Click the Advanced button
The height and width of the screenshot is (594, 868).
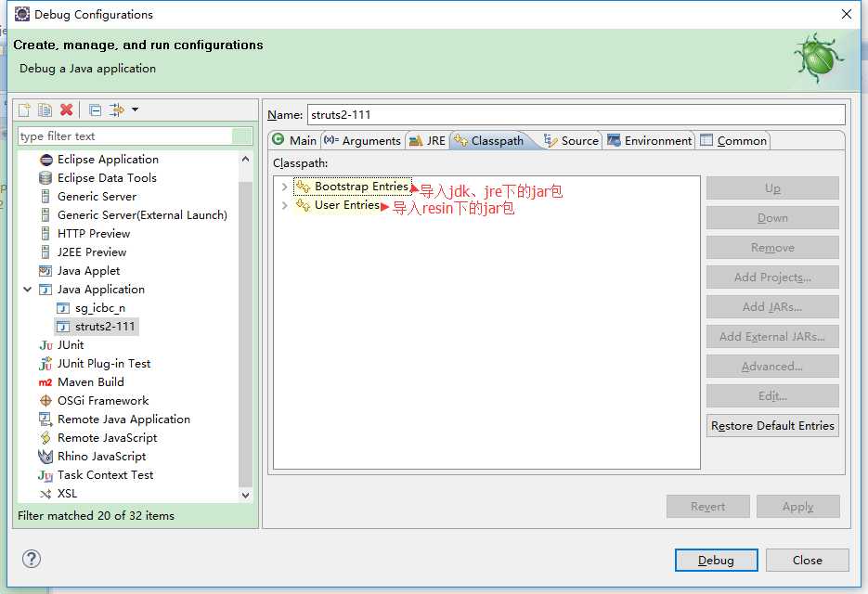pos(772,367)
